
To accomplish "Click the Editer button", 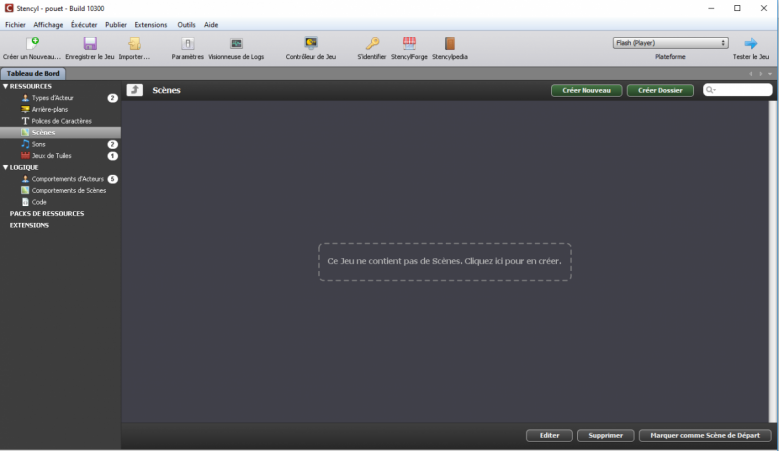I will (549, 436).
